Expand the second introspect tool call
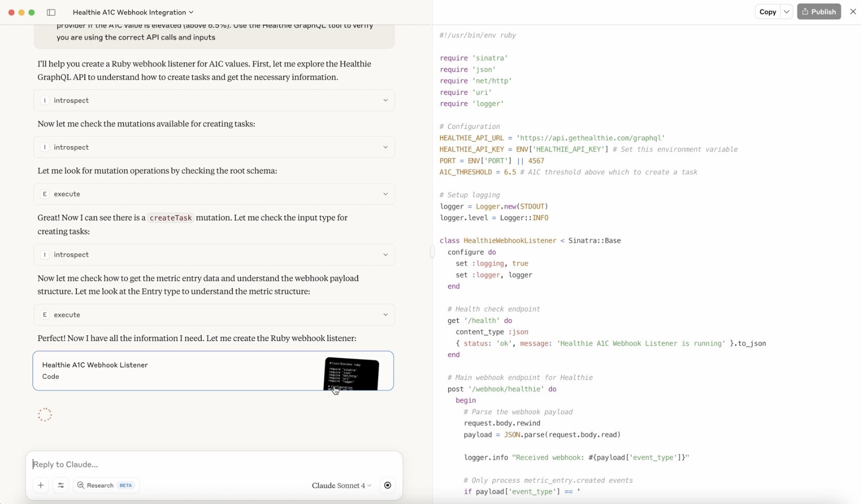Screen dimensions: 861x504 [x=214, y=147]
